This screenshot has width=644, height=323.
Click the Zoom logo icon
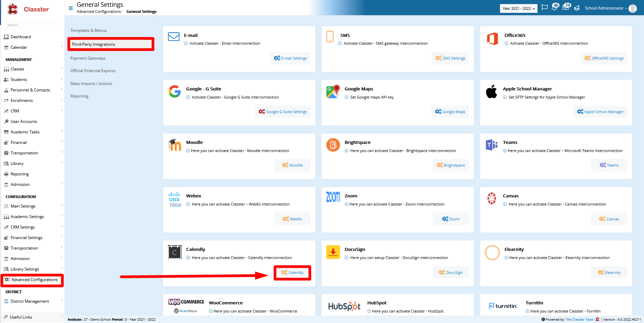333,197
